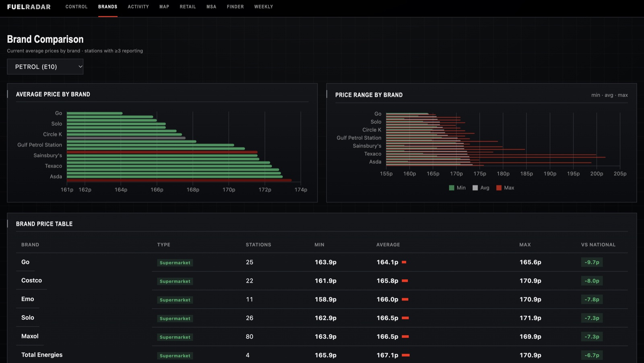Toggle the Min legend green swatch

click(x=452, y=188)
